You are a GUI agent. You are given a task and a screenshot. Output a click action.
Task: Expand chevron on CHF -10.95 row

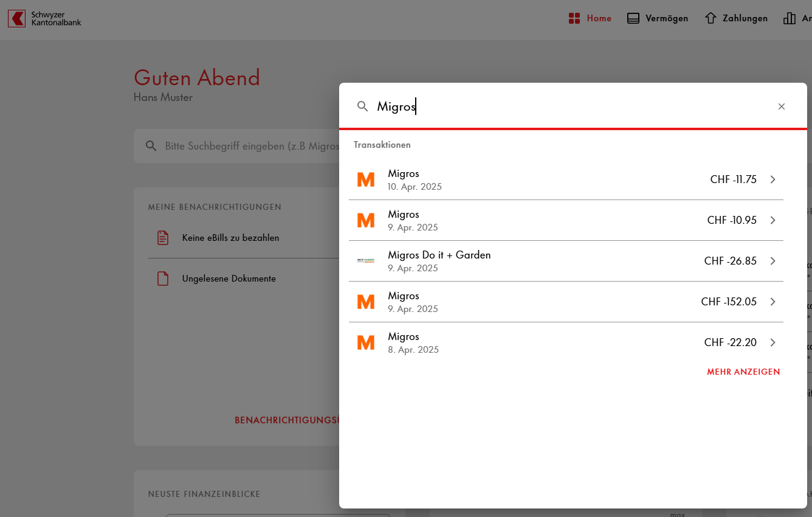(x=773, y=220)
